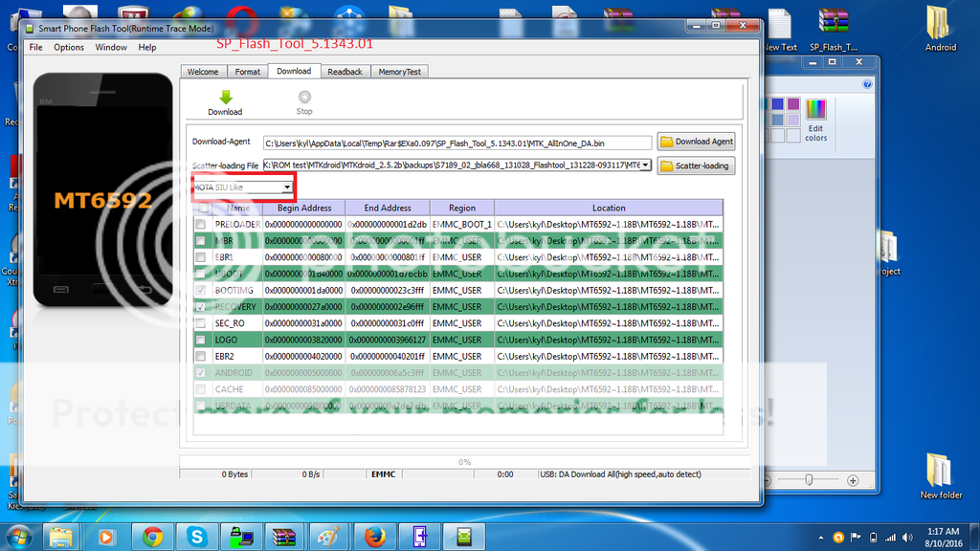Check the EBR1 partition checkbox
The image size is (980, 551).
tap(201, 257)
